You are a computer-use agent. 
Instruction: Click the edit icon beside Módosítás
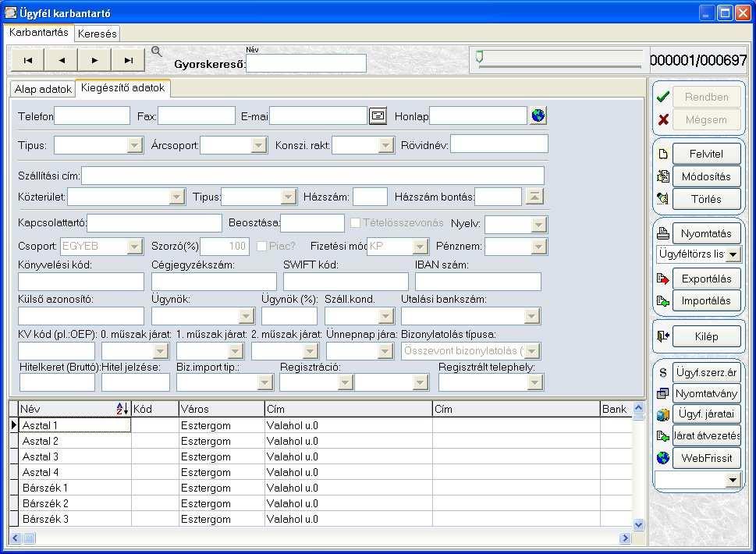click(663, 176)
